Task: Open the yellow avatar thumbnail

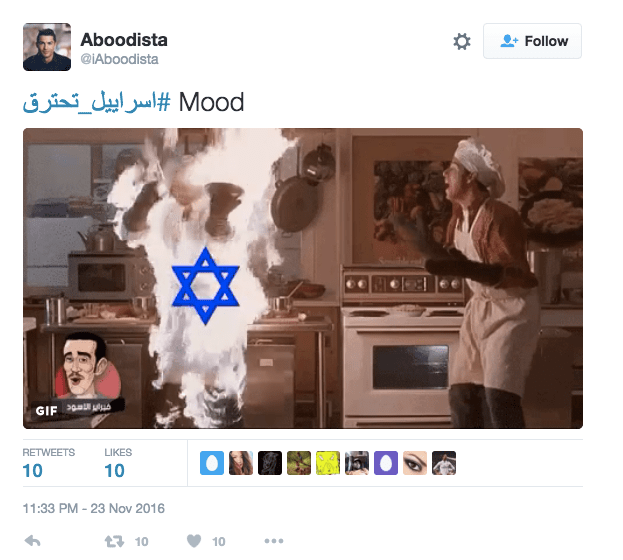Action: [x=328, y=463]
